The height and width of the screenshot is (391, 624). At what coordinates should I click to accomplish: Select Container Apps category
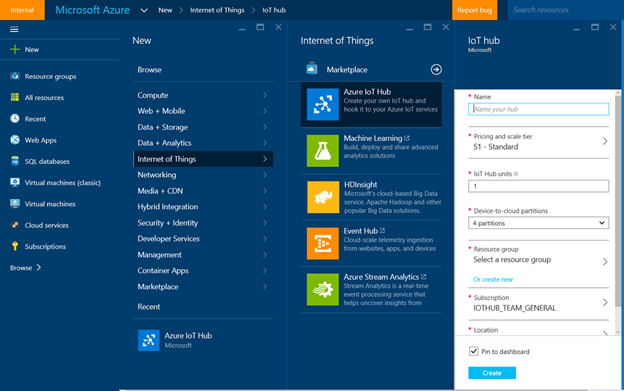tap(203, 270)
